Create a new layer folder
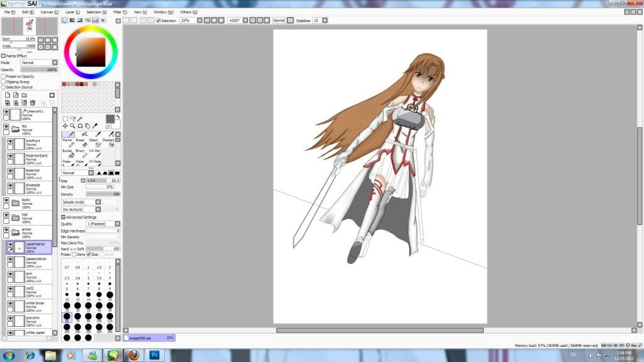The image size is (644, 362). pyautogui.click(x=25, y=95)
